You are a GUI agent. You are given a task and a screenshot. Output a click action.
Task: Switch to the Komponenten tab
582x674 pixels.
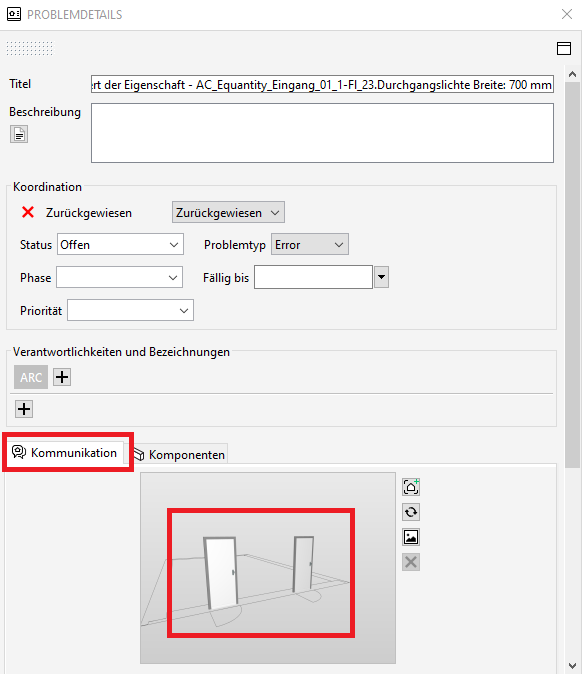point(180,454)
